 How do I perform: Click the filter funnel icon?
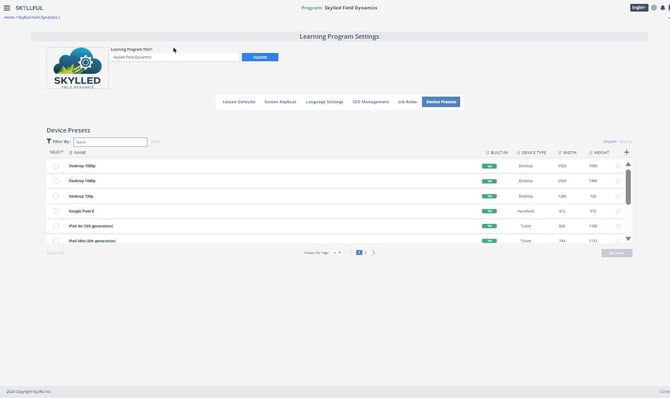coord(49,141)
